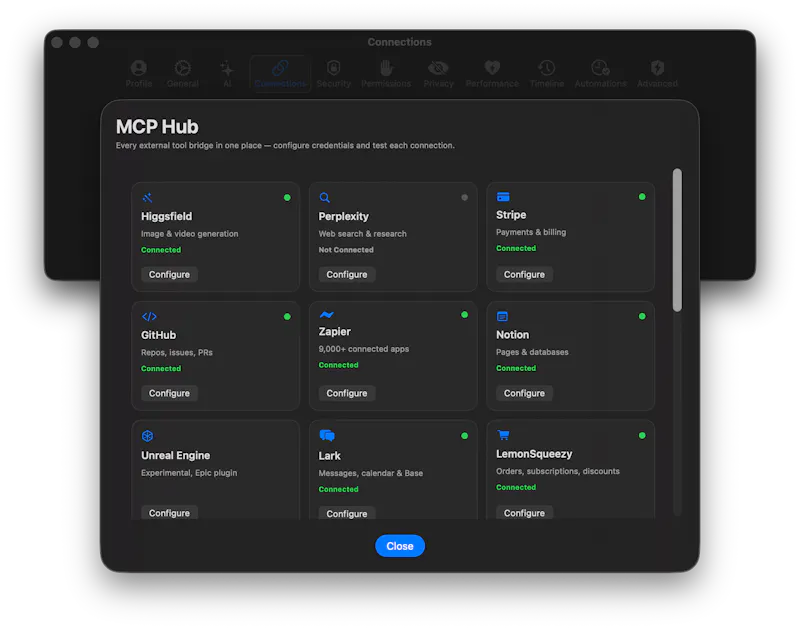Click the "Image & video generation" description

189,234
